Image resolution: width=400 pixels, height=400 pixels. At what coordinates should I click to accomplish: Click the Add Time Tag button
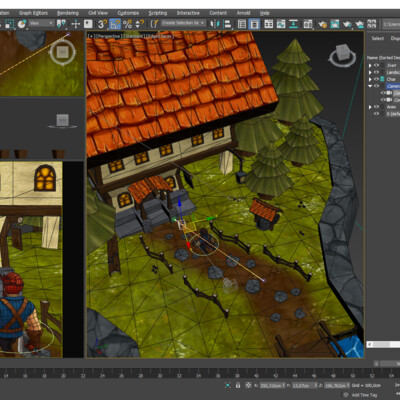tap(364, 395)
